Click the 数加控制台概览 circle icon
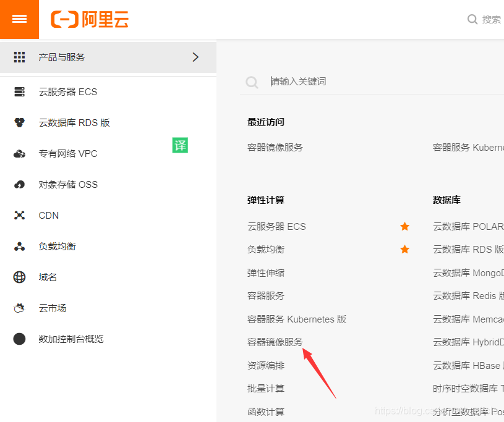The width and height of the screenshot is (504, 422). 19,339
